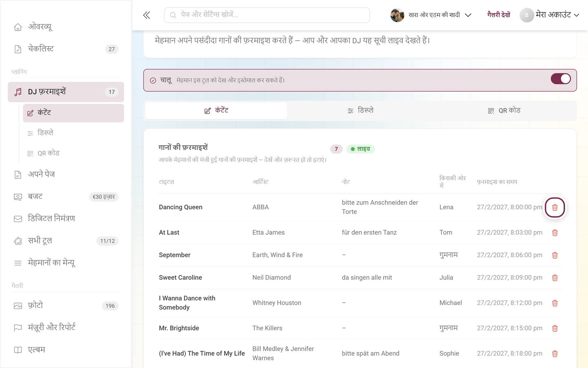Open डिजिटल निमंत्रण sidebar entry
The height and width of the screenshot is (368, 588).
(66, 219)
